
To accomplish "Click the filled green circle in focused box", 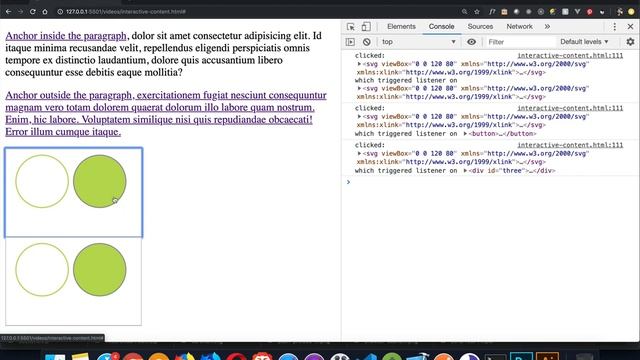I will (x=100, y=181).
